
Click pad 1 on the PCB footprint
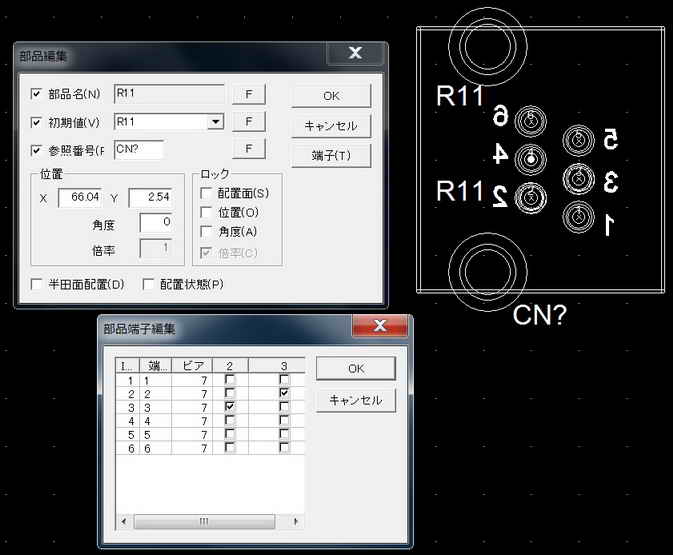[x=579, y=217]
